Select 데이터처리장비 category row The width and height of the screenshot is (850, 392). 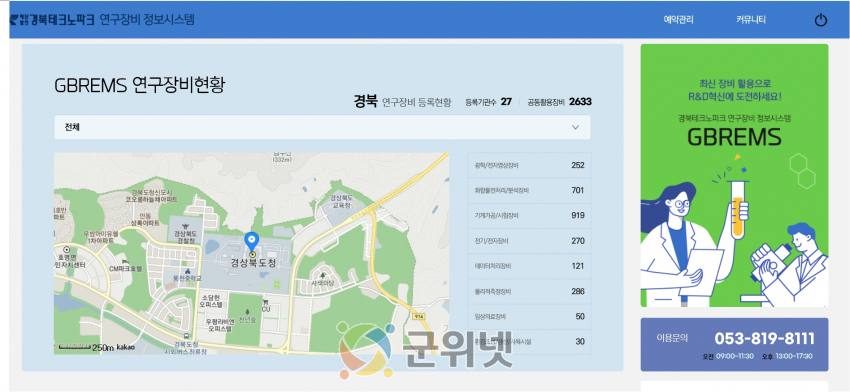(x=529, y=266)
